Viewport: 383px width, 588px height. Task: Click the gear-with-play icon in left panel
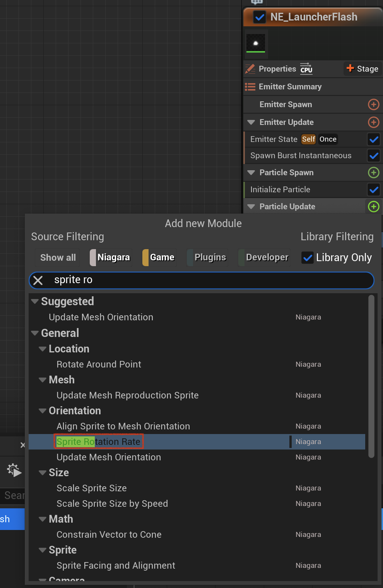14,470
